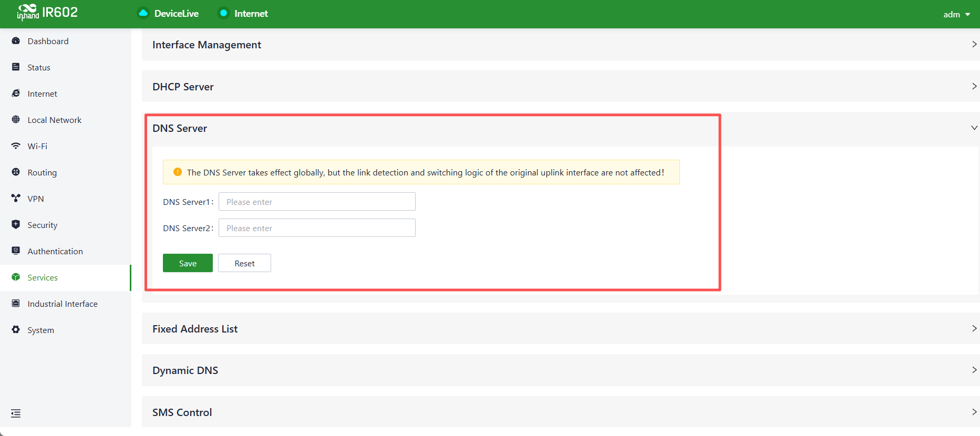
Task: Click the DNS Server2 label
Action: pos(188,228)
